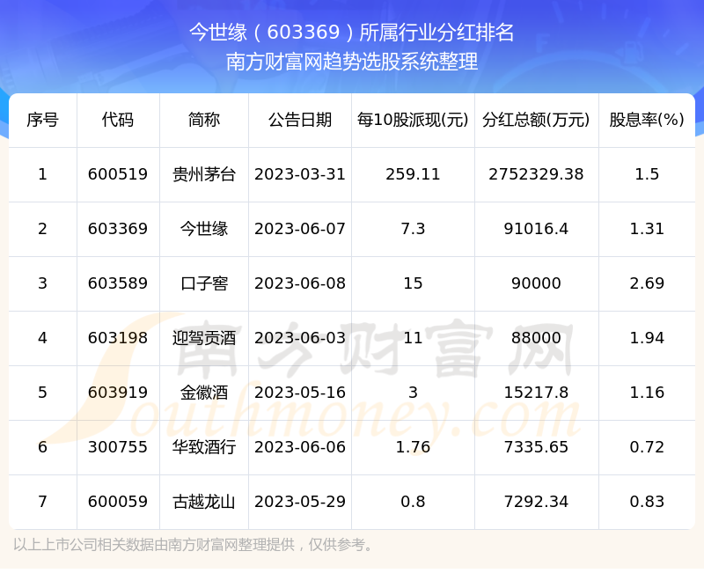Select stock code 603369
The image size is (704, 588).
coord(118,229)
